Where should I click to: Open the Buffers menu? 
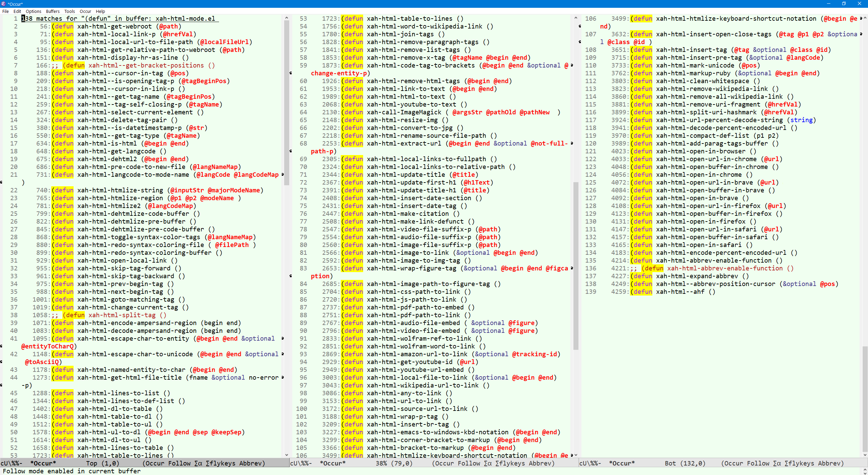click(53, 11)
